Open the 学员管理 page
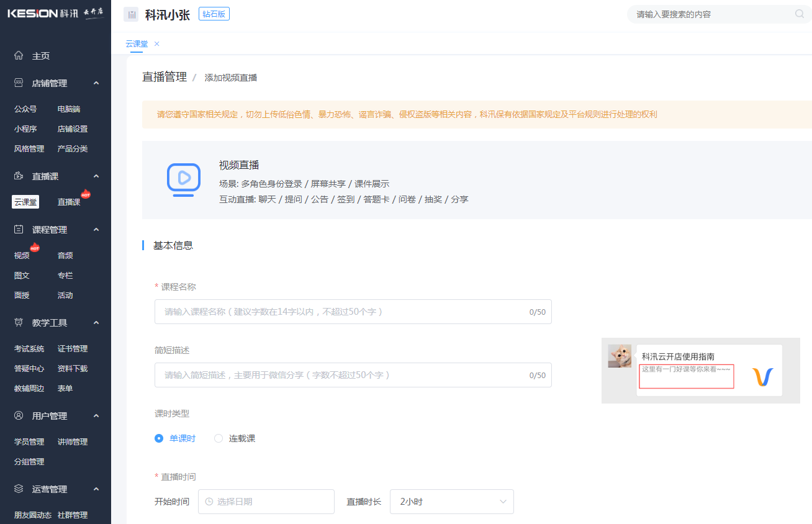The height and width of the screenshot is (524, 812). point(29,441)
